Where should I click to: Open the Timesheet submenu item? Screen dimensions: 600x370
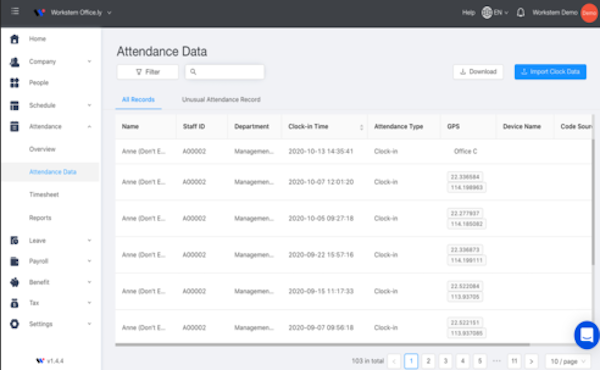[44, 195]
